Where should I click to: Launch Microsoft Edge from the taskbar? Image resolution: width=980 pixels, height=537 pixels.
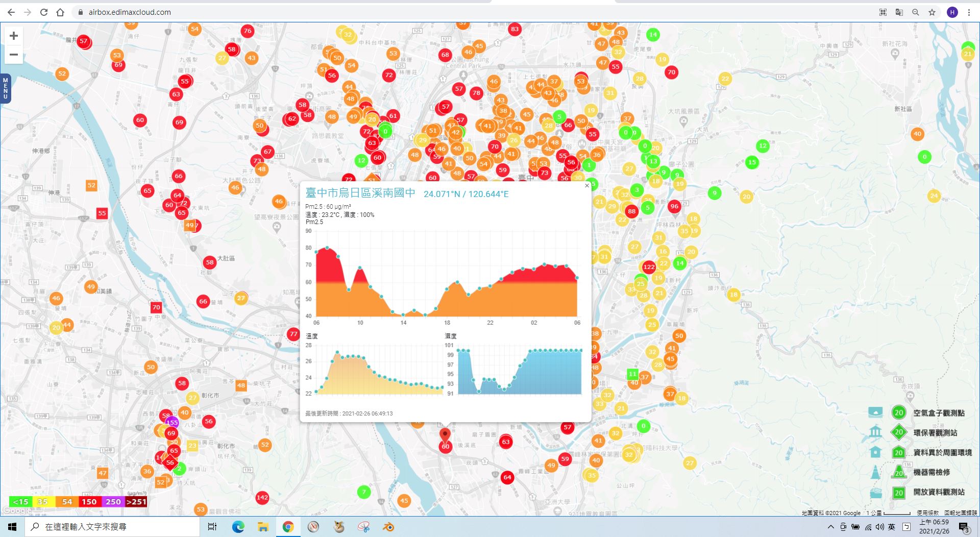(238, 527)
